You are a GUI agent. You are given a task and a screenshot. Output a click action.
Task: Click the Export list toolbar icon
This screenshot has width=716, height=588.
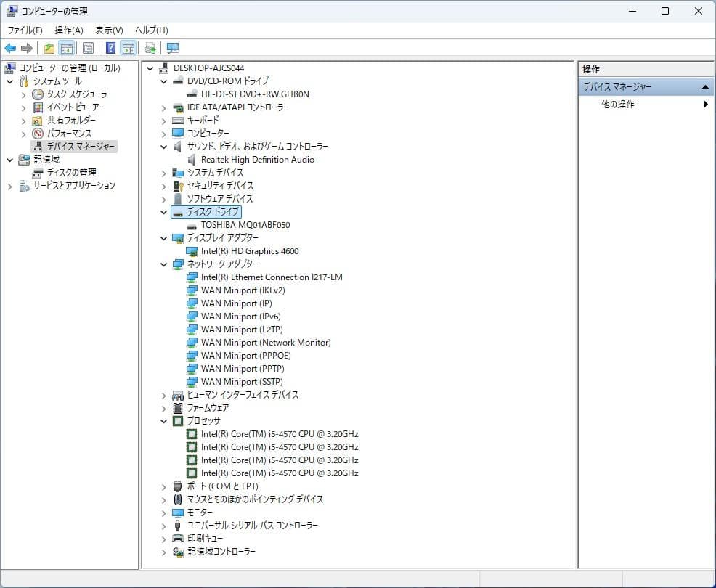point(48,48)
